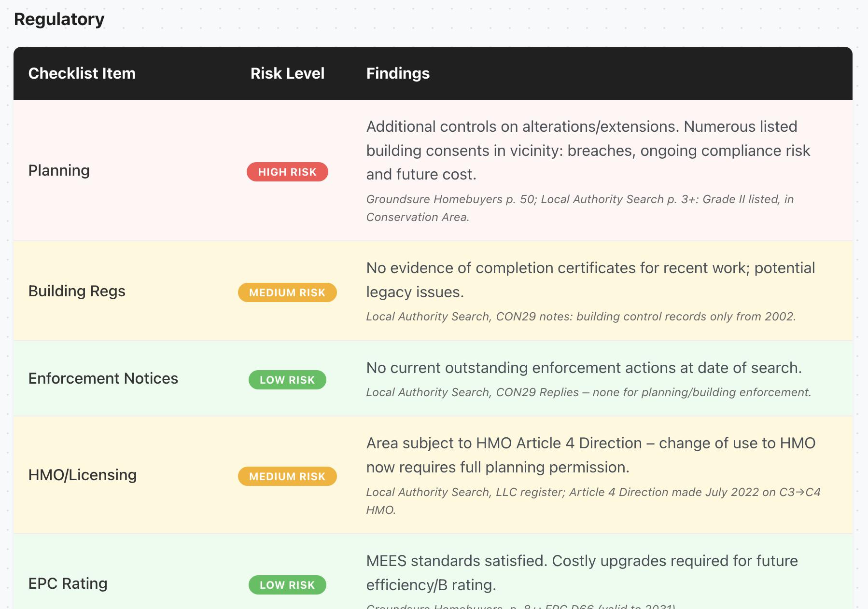Select the Enforcement Notices checklist item
This screenshot has width=868, height=609.
(103, 378)
